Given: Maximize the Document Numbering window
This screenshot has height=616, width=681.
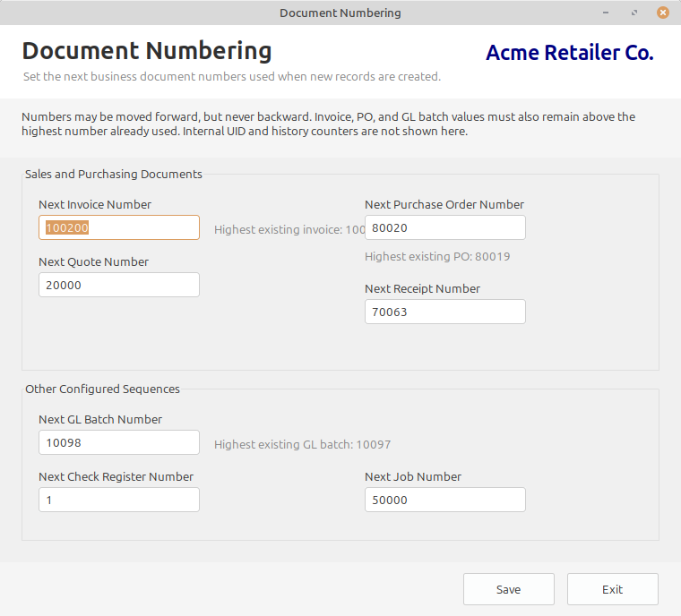Looking at the screenshot, I should [x=634, y=13].
